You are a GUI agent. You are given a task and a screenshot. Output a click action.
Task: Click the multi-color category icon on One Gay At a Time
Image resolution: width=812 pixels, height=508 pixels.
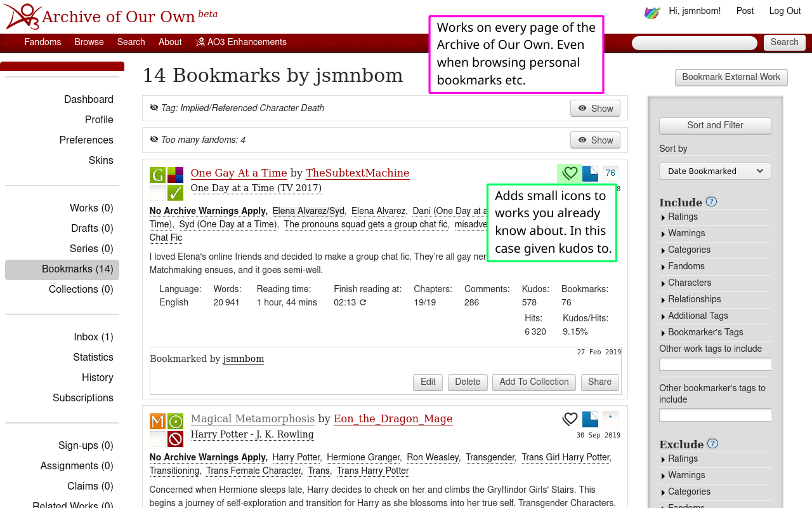tap(176, 175)
